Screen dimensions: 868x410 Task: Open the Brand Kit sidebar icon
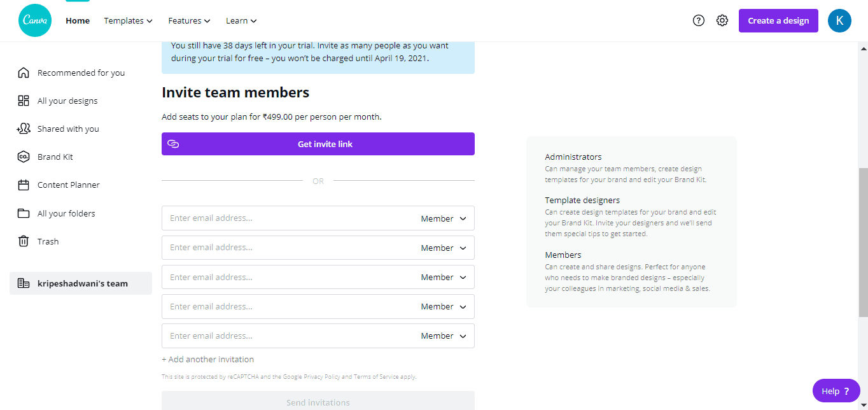pyautogui.click(x=24, y=157)
